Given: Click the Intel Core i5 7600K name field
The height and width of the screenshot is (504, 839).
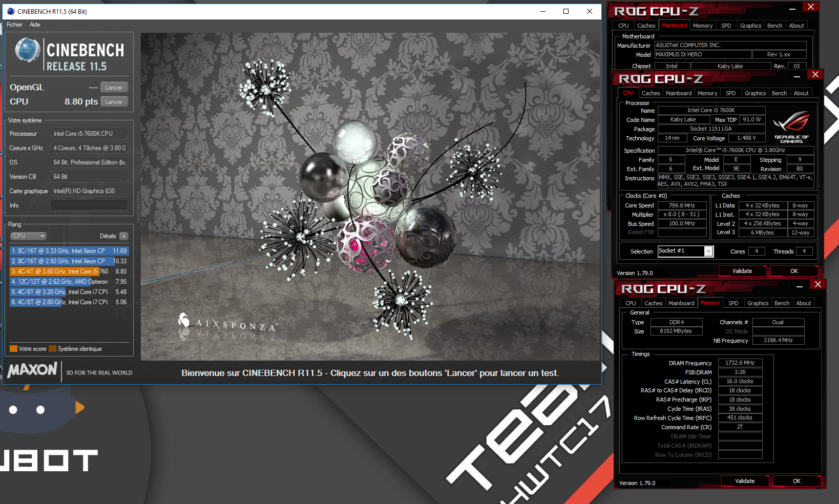Looking at the screenshot, I should click(711, 110).
